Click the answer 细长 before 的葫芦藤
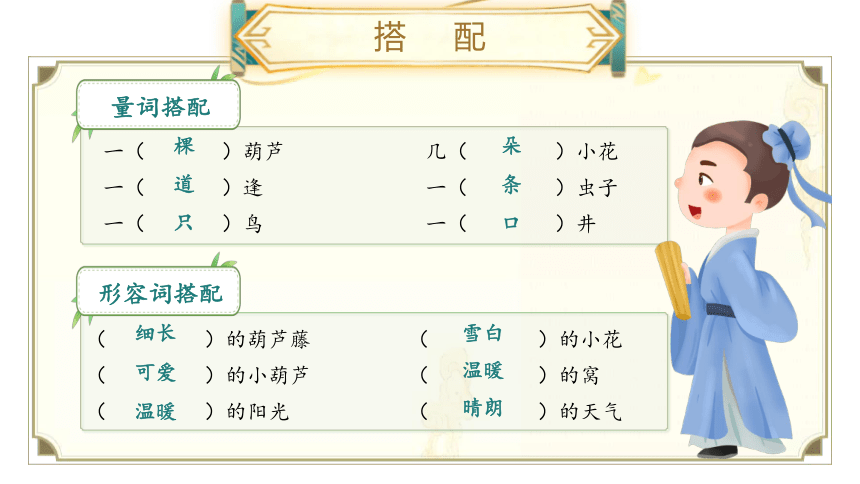Image resolution: width=860 pixels, height=484 pixels. (x=155, y=333)
